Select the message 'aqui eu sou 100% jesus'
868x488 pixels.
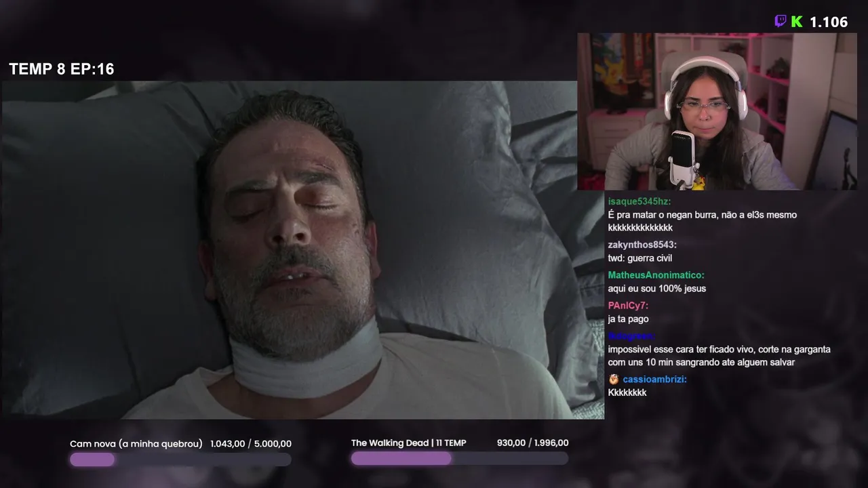click(x=657, y=289)
